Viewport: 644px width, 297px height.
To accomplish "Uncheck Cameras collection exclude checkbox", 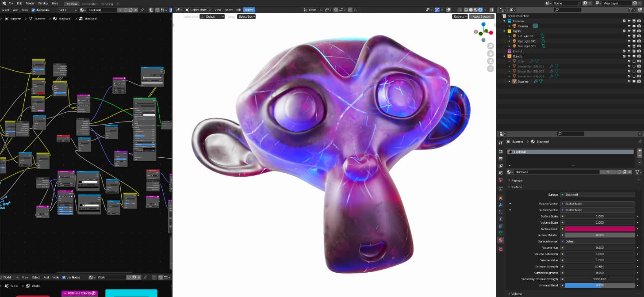I will 624,21.
